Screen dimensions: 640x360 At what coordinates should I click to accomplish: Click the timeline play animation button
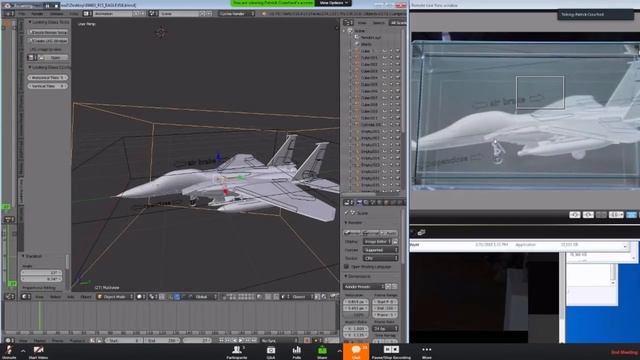tap(241, 340)
